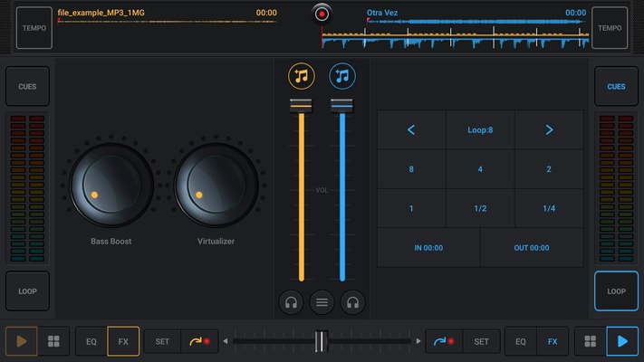
Task: Click the Otra Vez waveform overview
Action: click(x=476, y=22)
